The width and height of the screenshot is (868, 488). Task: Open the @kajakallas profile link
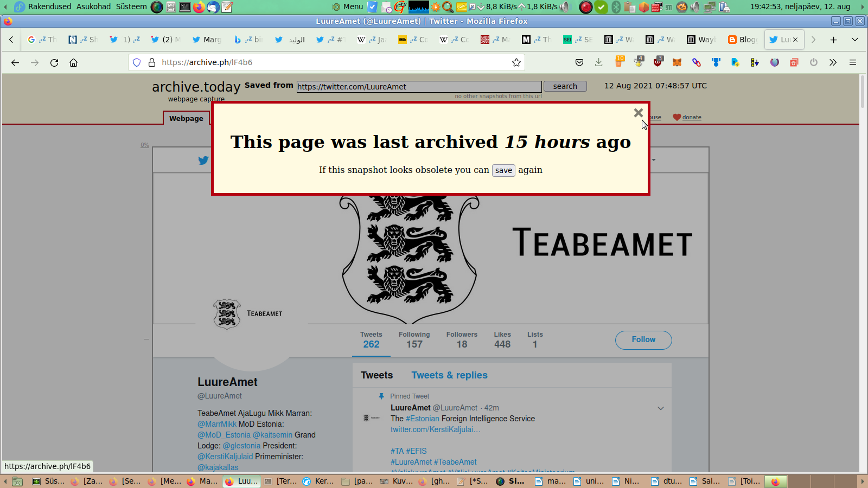218,467
